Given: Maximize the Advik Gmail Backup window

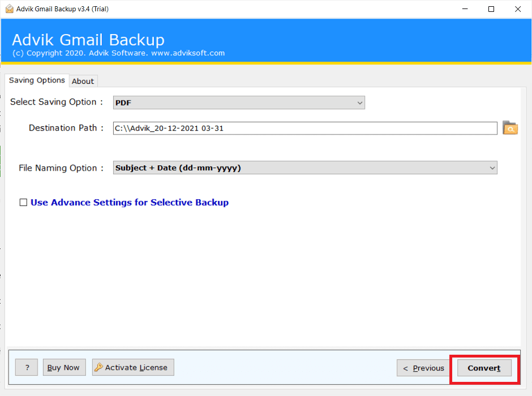Looking at the screenshot, I should 491,9.
